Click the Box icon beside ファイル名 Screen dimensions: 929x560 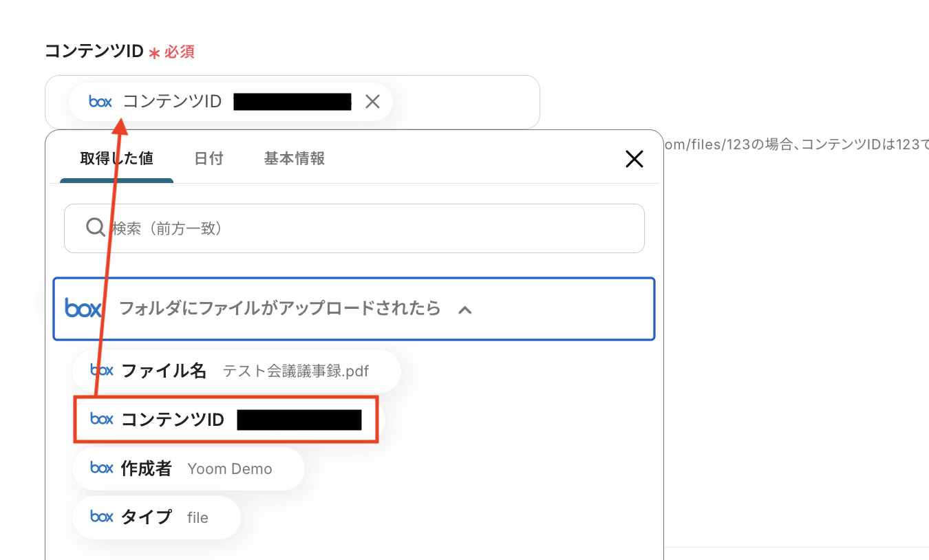point(102,371)
